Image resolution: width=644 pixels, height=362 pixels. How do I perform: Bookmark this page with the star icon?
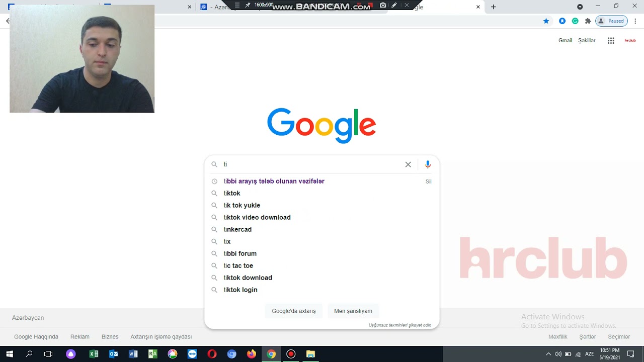point(546,21)
